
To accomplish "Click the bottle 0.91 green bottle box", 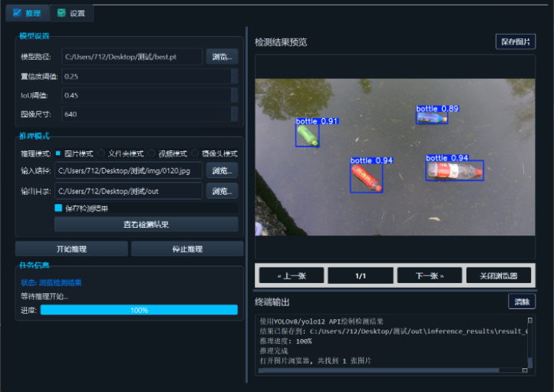I will [308, 136].
